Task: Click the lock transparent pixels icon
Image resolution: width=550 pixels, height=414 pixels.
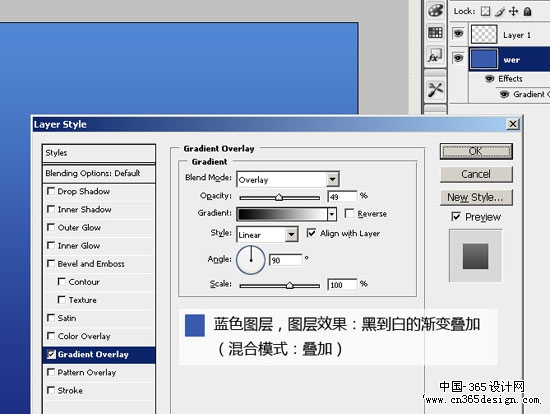Action: click(485, 11)
